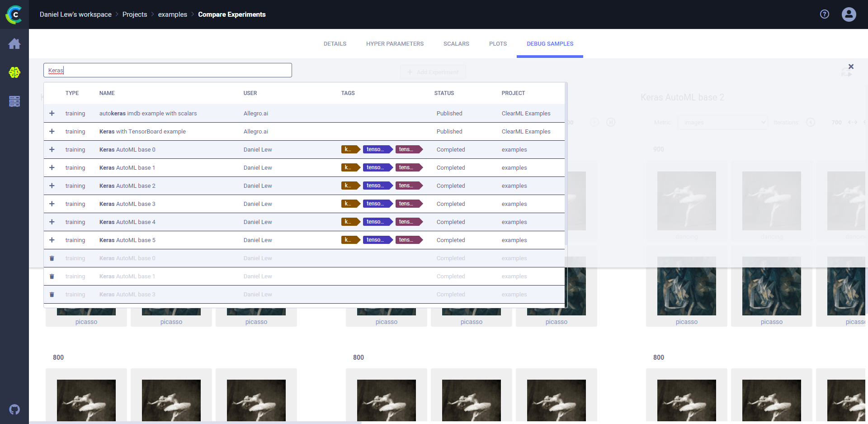
Task: Switch to the Scalars tab
Action: click(456, 44)
